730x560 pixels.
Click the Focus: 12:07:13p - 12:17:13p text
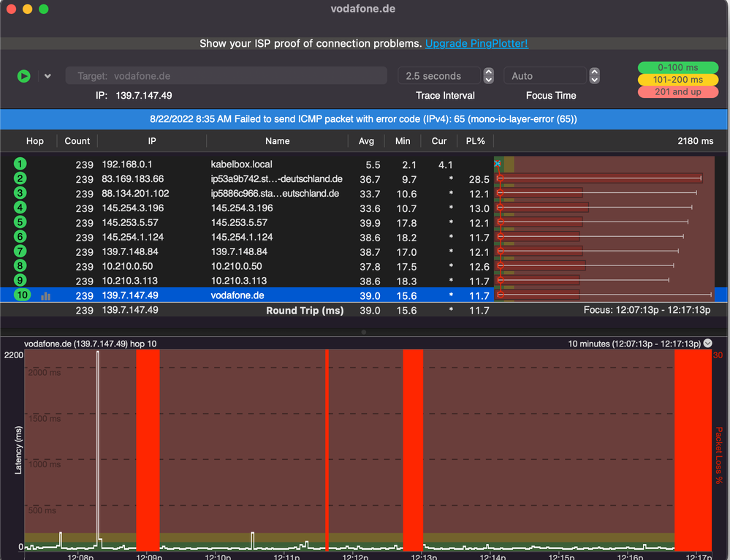(x=647, y=310)
